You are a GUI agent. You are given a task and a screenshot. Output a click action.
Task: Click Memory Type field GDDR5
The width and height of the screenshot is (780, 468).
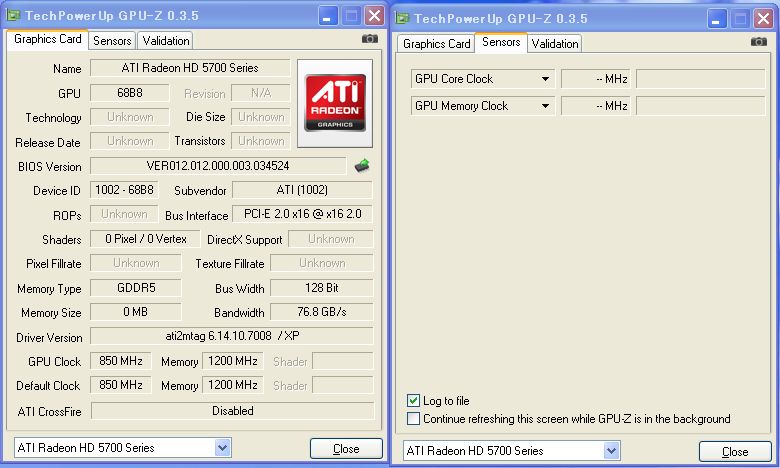coord(136,287)
